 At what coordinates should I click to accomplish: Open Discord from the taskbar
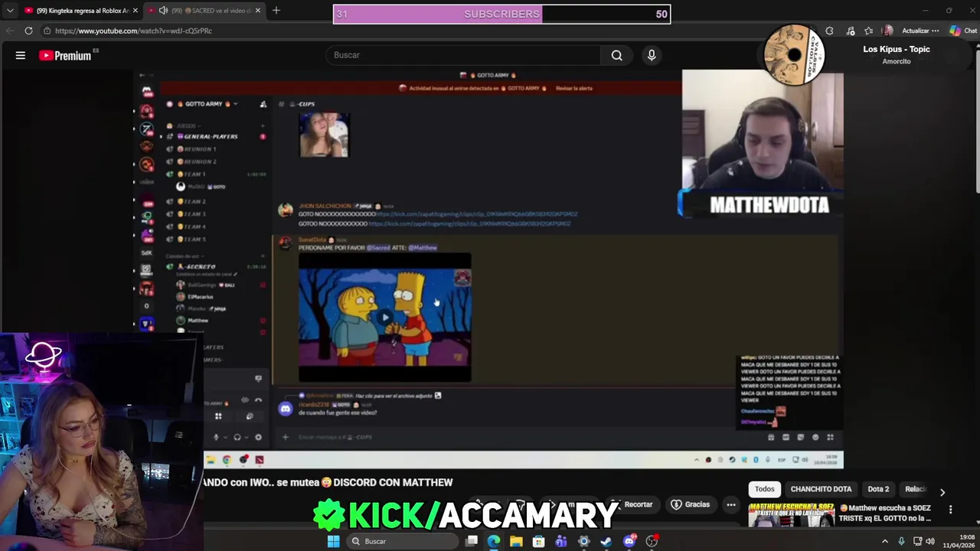(629, 541)
